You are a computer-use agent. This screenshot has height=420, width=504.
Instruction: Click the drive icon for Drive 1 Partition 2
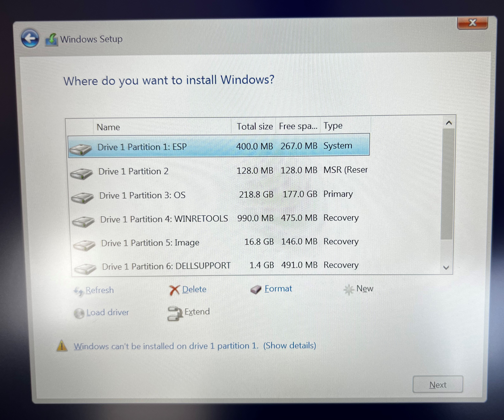[x=81, y=174]
